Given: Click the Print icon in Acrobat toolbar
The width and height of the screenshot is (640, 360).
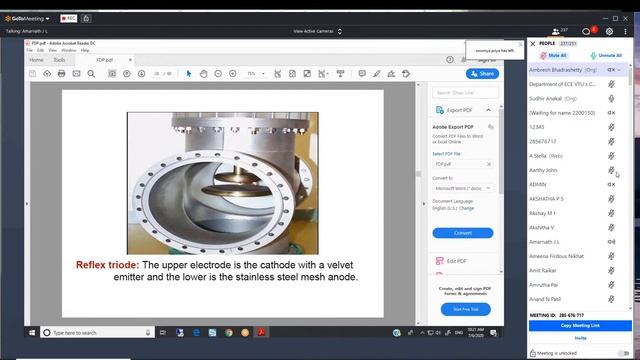Looking at the screenshot, I should click(62, 74).
